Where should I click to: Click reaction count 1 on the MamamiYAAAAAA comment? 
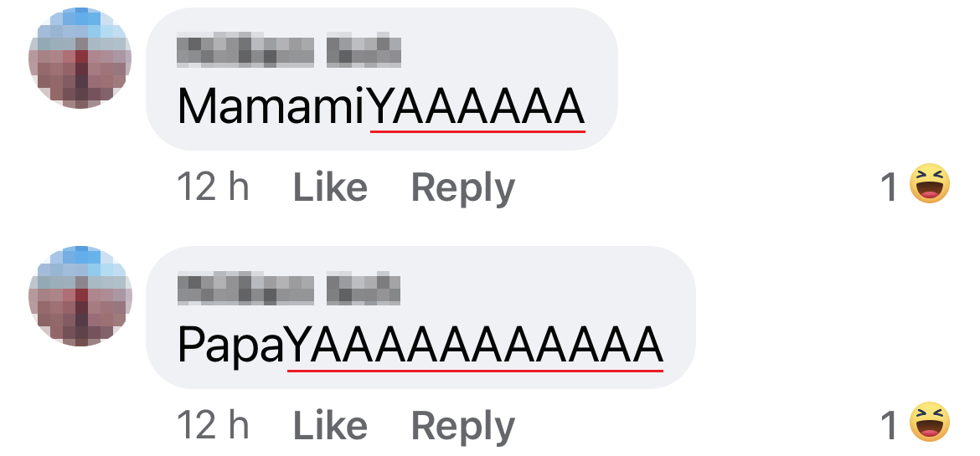[x=889, y=187]
